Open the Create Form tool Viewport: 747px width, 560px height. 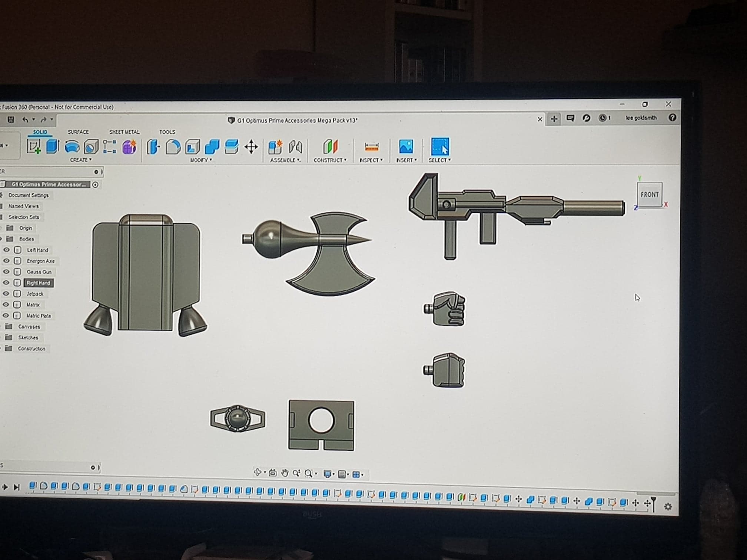point(129,147)
